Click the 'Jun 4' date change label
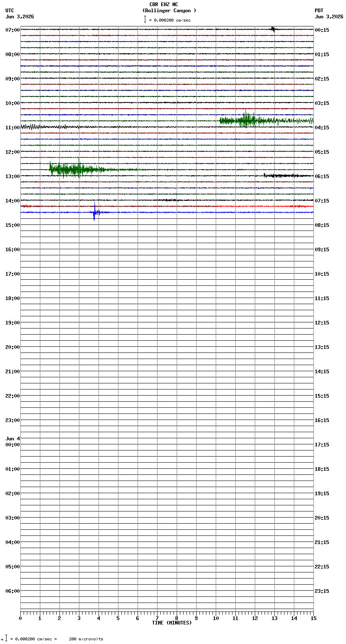 click(13, 439)
